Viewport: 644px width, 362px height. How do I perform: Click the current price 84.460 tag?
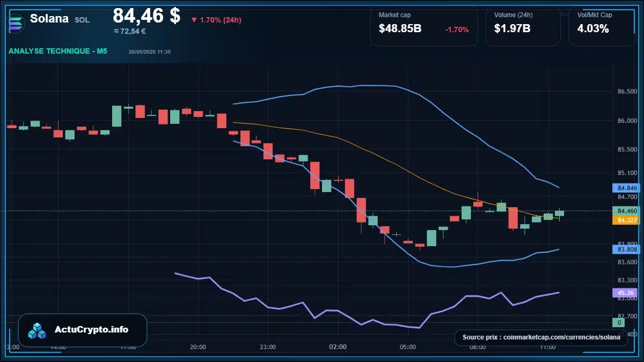tap(626, 211)
